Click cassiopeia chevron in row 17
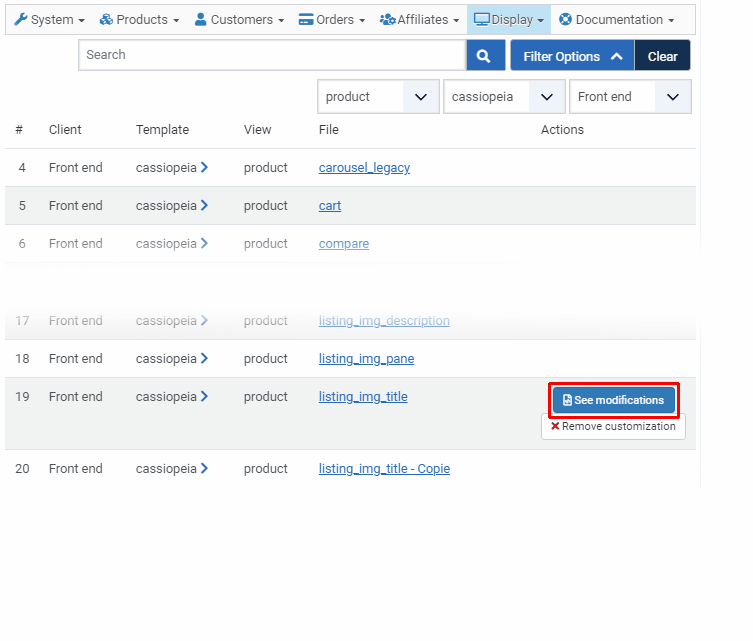Viewport: 753px width, 641px height. coord(205,320)
